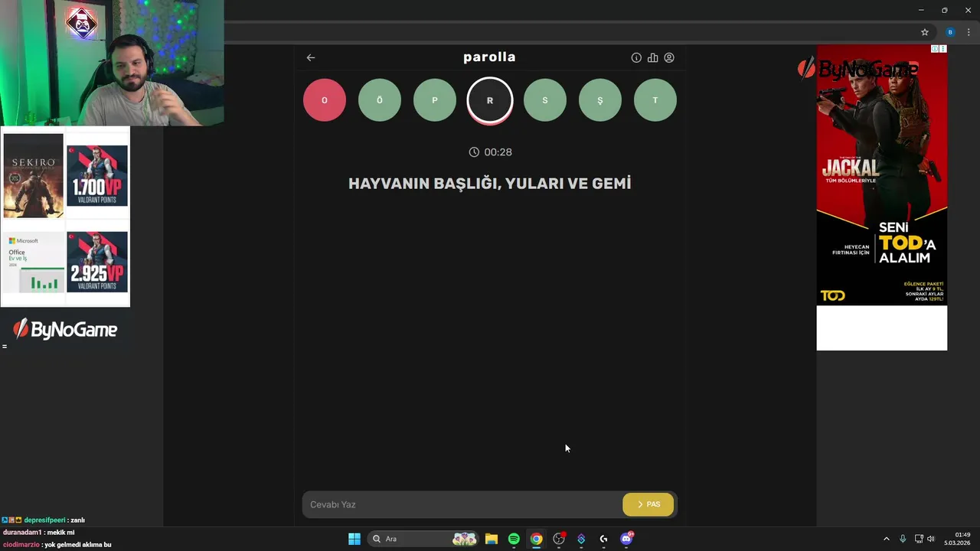Click the ByNoGame logo under thumbnails
The image size is (980, 551).
(65, 329)
